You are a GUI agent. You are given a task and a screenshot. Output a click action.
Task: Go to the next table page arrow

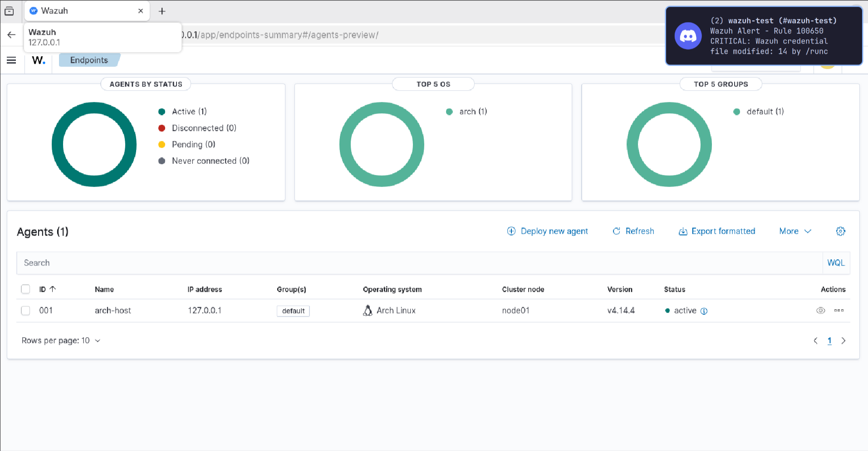843,341
